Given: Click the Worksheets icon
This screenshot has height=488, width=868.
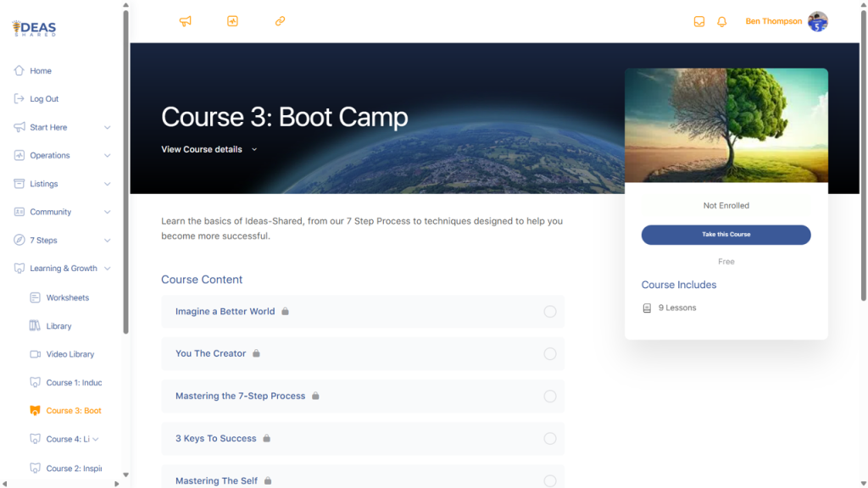Looking at the screenshot, I should point(35,297).
